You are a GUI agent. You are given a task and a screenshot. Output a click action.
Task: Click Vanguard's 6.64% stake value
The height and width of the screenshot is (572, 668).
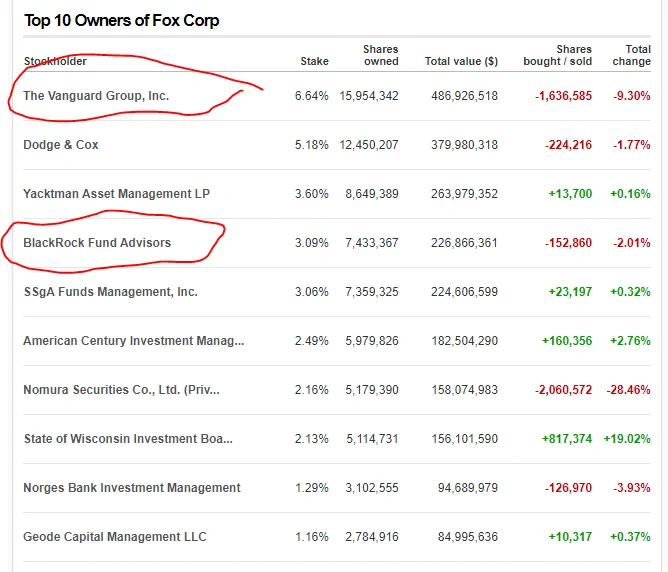coord(311,96)
